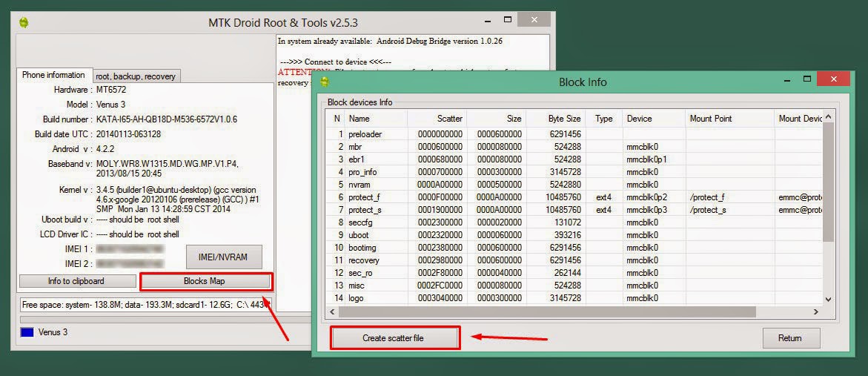Click left arrow of block table horizontal scrollbar

coord(333,311)
